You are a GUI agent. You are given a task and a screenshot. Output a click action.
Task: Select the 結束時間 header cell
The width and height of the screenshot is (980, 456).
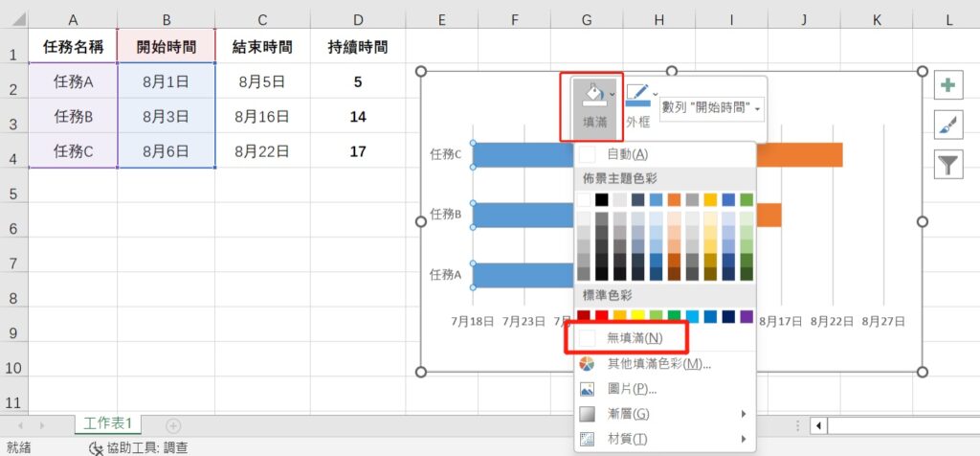coord(262,46)
